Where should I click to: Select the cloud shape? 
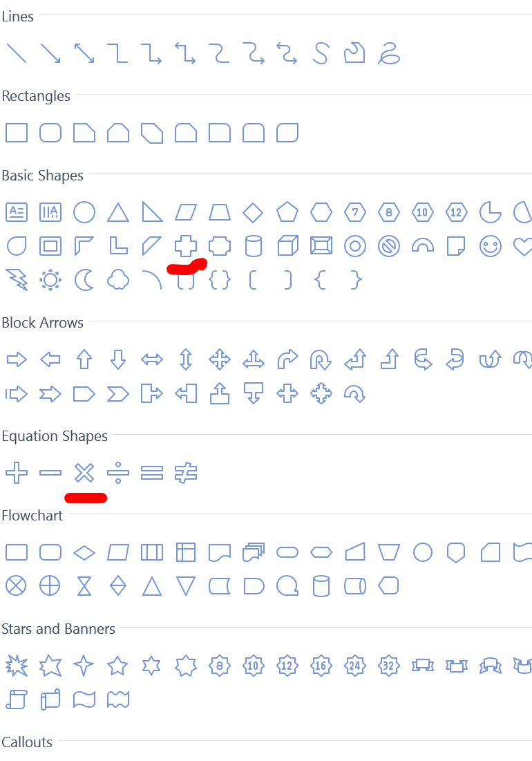pyautogui.click(x=118, y=280)
